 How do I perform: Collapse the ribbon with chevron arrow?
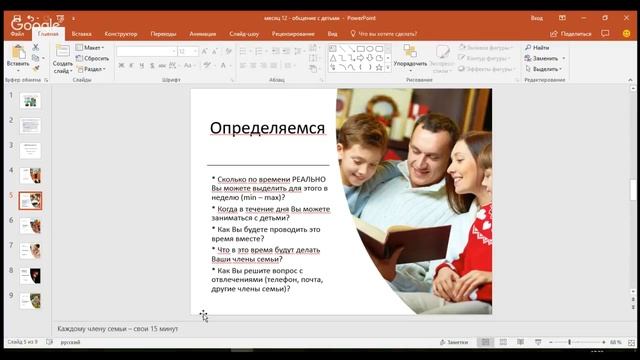(630, 80)
